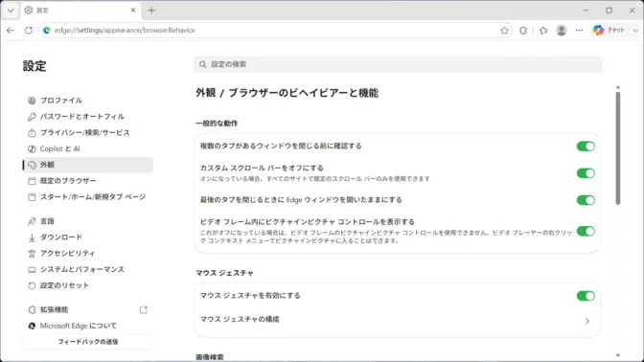Open プライバシー/検索/サービス settings

pos(88,132)
